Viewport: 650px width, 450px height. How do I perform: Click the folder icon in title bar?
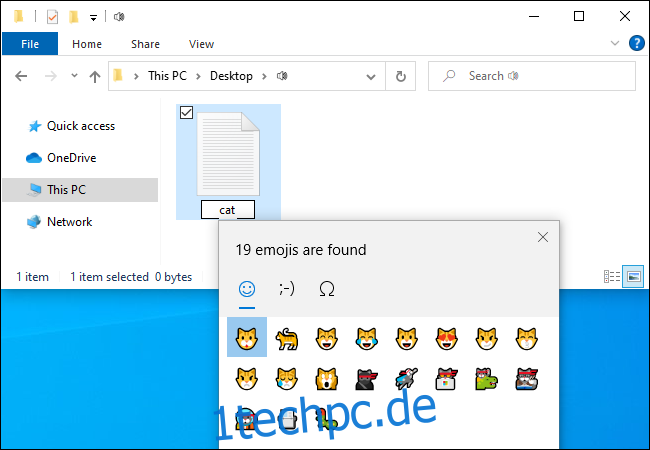[x=19, y=17]
